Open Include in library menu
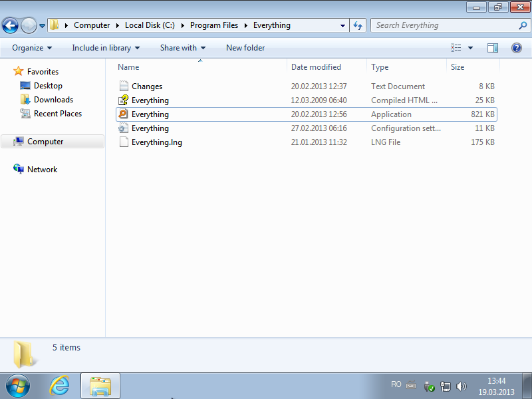532x399 pixels. (x=106, y=48)
